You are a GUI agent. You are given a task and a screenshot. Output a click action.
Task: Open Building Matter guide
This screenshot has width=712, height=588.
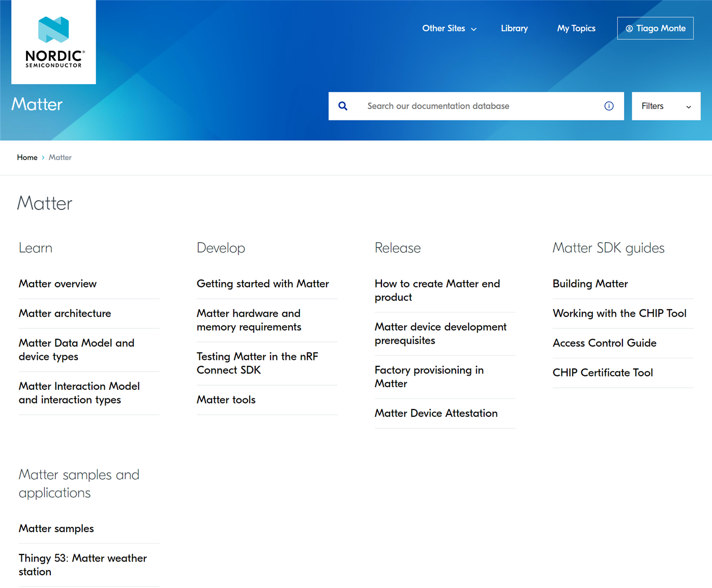click(590, 284)
